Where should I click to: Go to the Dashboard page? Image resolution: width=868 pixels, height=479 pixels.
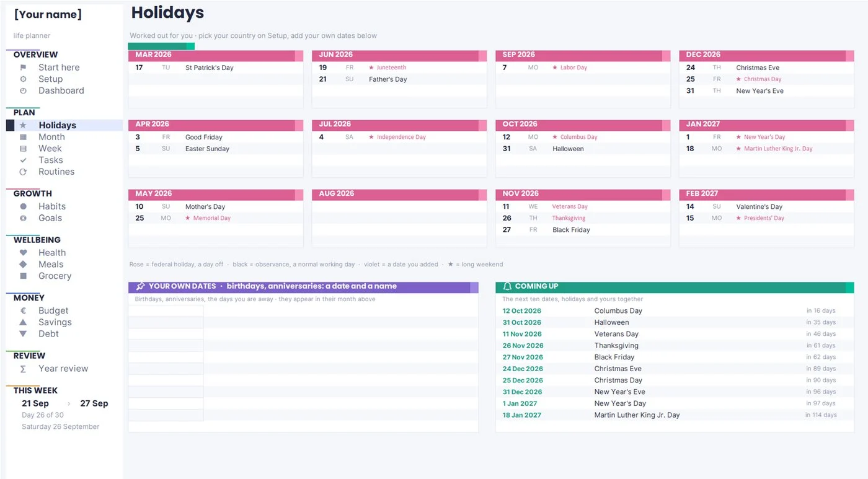61,90
